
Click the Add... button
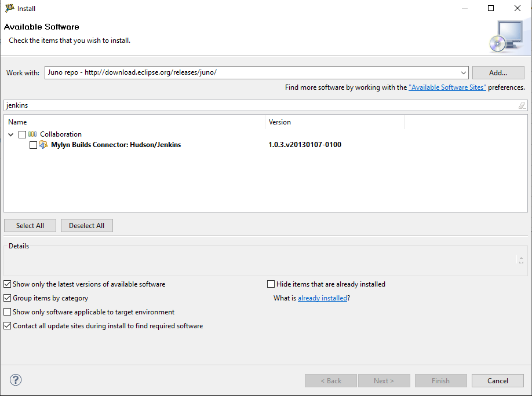(498, 72)
